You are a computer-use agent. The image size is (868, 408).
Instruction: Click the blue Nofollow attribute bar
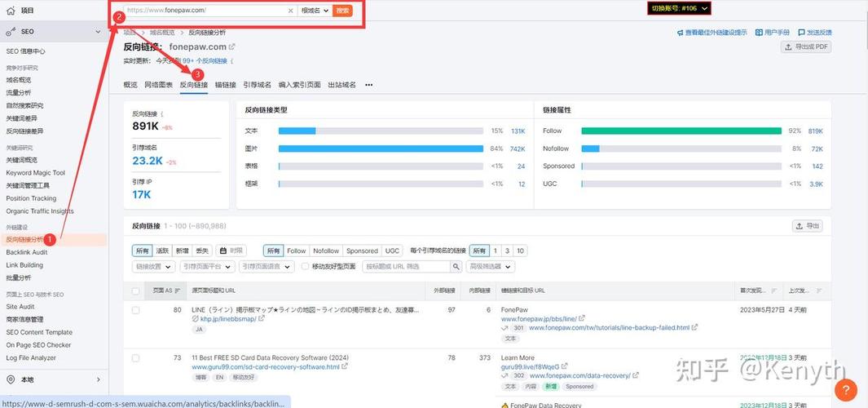click(590, 149)
